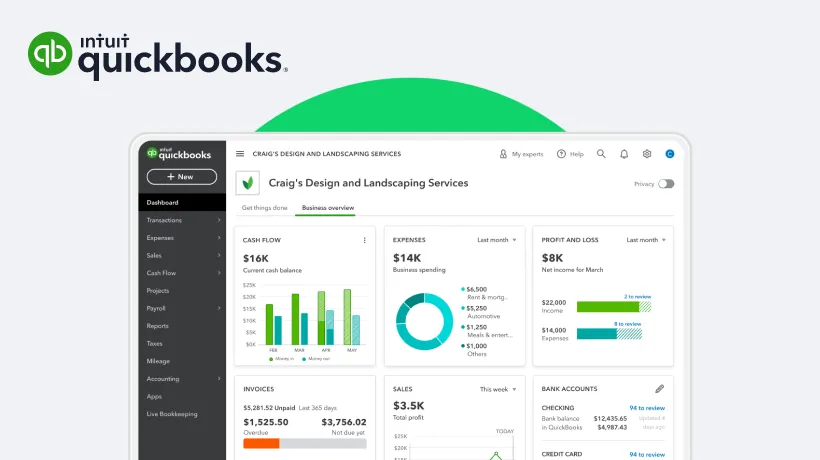
Task: Expand the Sales sidebar chevron
Action: click(219, 256)
